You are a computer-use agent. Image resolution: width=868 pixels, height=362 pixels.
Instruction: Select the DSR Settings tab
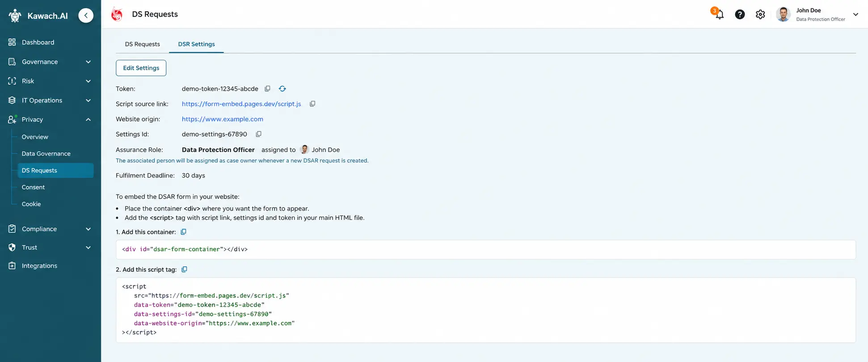pos(196,44)
